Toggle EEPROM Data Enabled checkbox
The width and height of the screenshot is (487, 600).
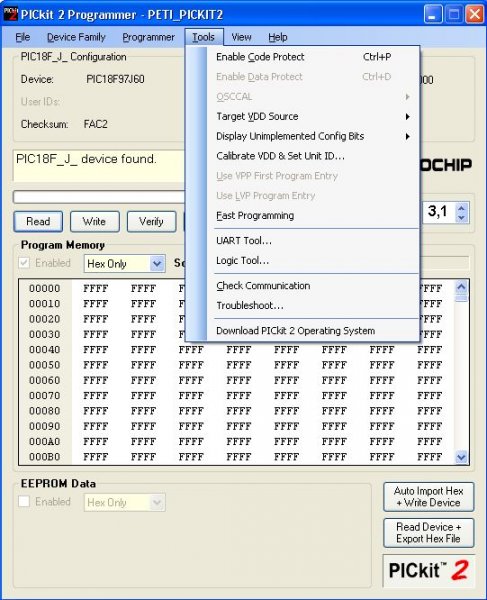[24, 501]
